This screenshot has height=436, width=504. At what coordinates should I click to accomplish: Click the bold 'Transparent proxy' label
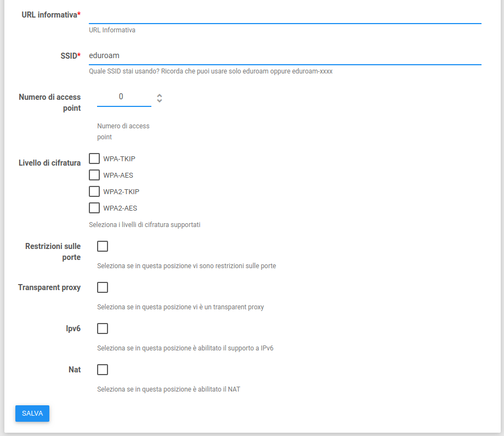coord(49,287)
